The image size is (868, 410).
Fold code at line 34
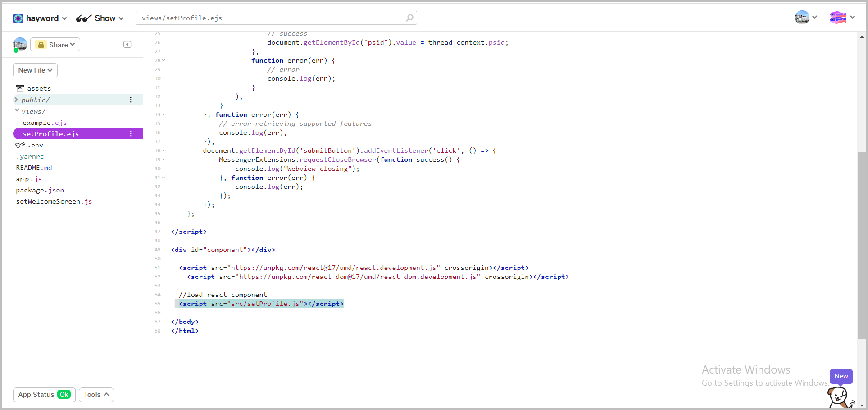[x=164, y=114]
